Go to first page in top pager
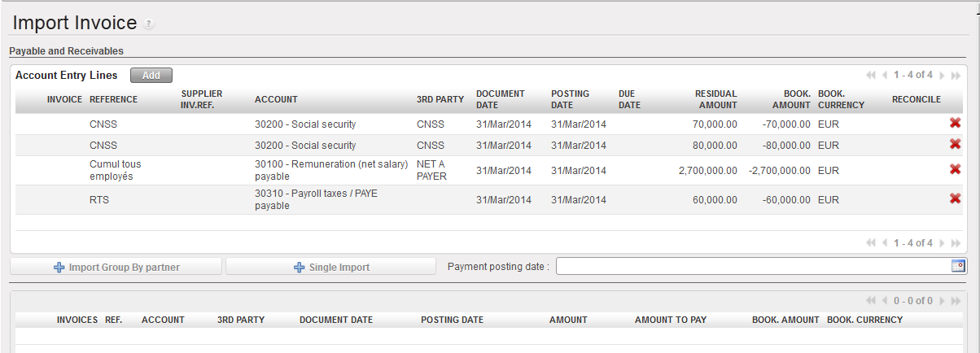 [x=871, y=75]
